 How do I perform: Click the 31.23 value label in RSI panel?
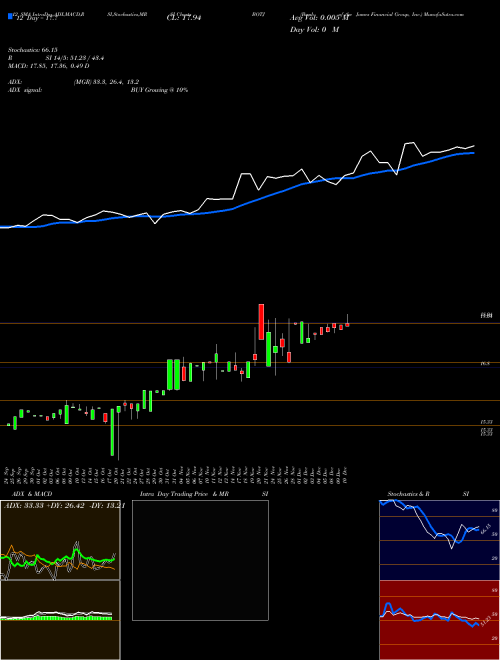tap(485, 623)
